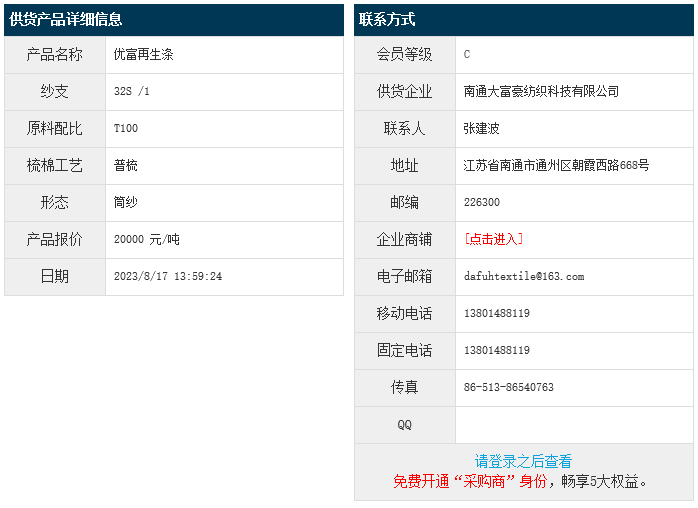
Task: Click the raw material ratio T100
Action: (x=126, y=128)
